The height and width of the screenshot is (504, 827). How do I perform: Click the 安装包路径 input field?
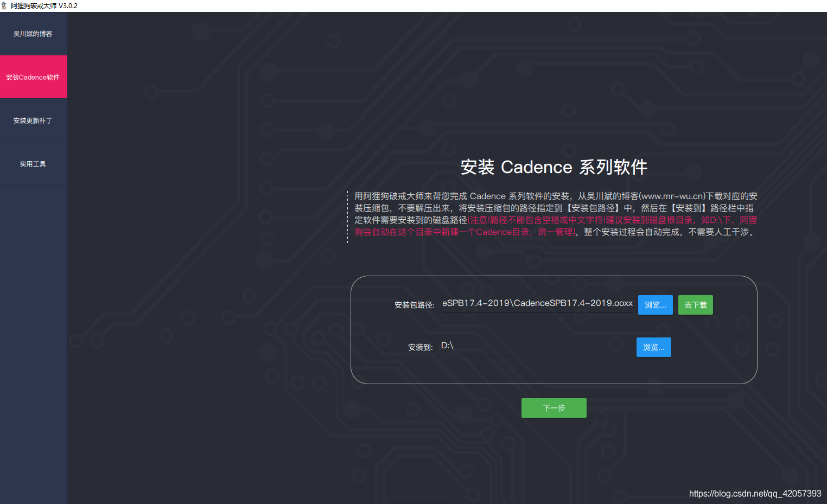[537, 304]
